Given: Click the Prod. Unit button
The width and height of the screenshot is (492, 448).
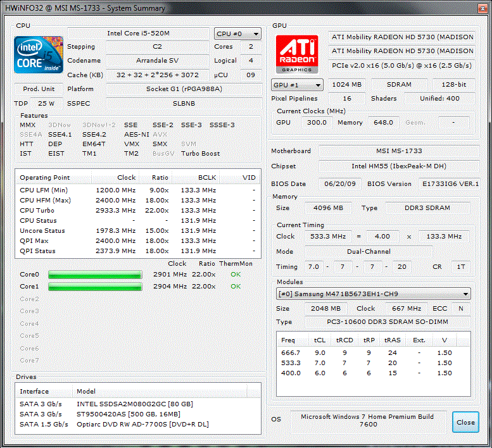Looking at the screenshot, I should point(39,89).
